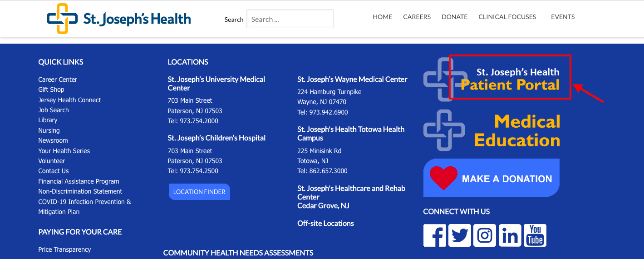The image size is (644, 259).
Task: Open the Contact Us link
Action: point(54,171)
